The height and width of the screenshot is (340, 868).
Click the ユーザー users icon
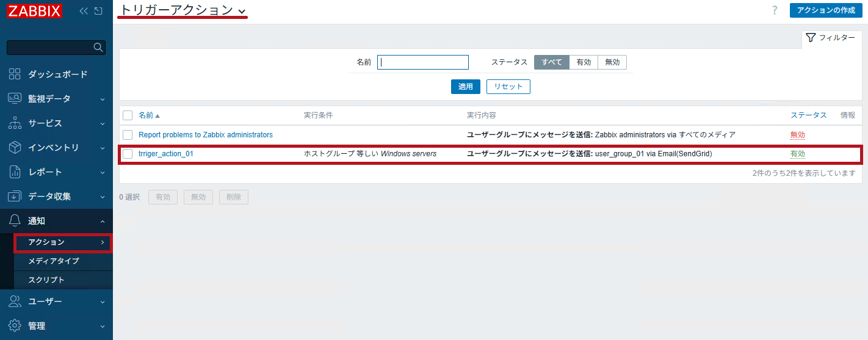click(x=15, y=301)
